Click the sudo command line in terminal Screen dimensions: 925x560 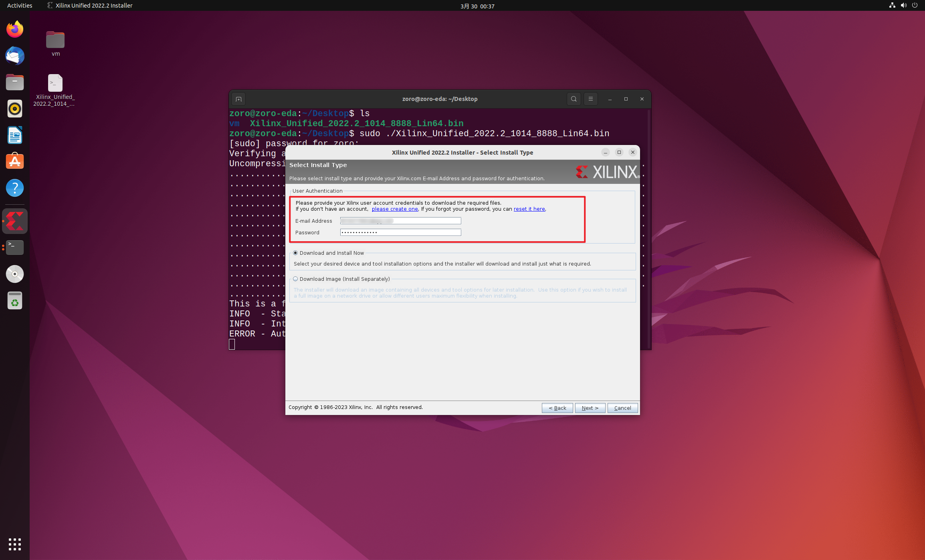[419, 133]
